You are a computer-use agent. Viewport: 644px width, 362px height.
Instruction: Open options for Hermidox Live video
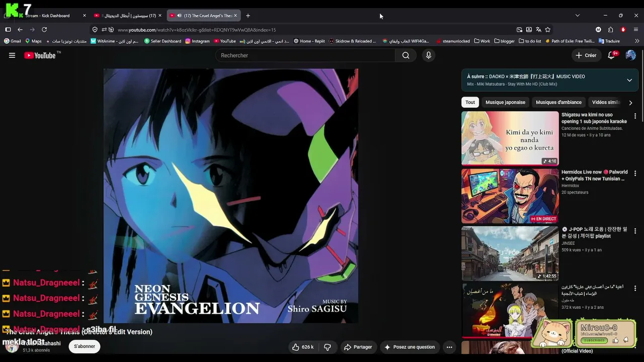635,173
